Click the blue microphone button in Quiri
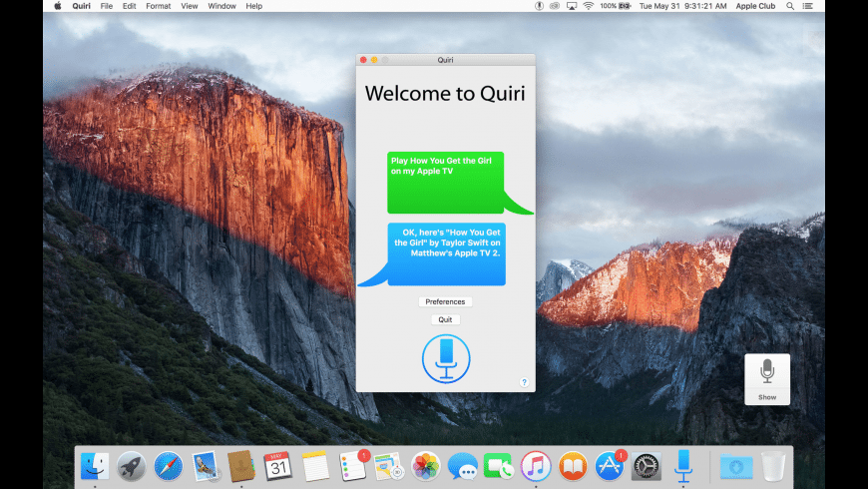This screenshot has width=868, height=489. coord(446,359)
